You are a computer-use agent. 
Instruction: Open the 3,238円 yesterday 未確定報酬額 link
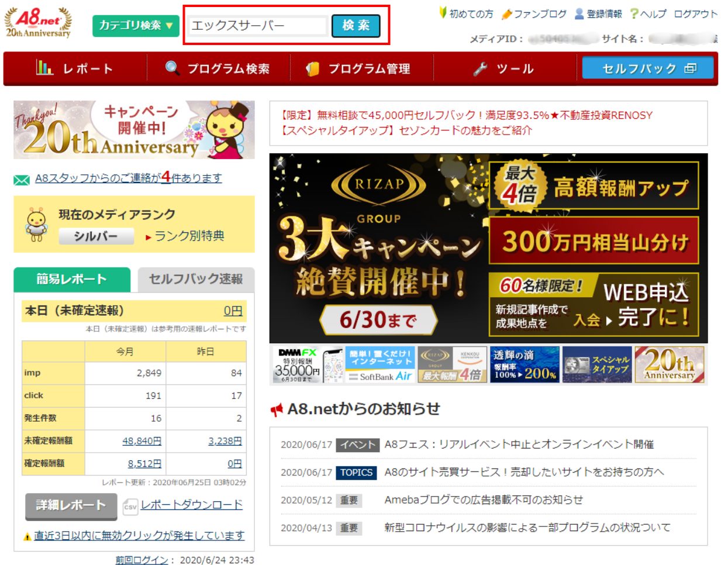[225, 441]
